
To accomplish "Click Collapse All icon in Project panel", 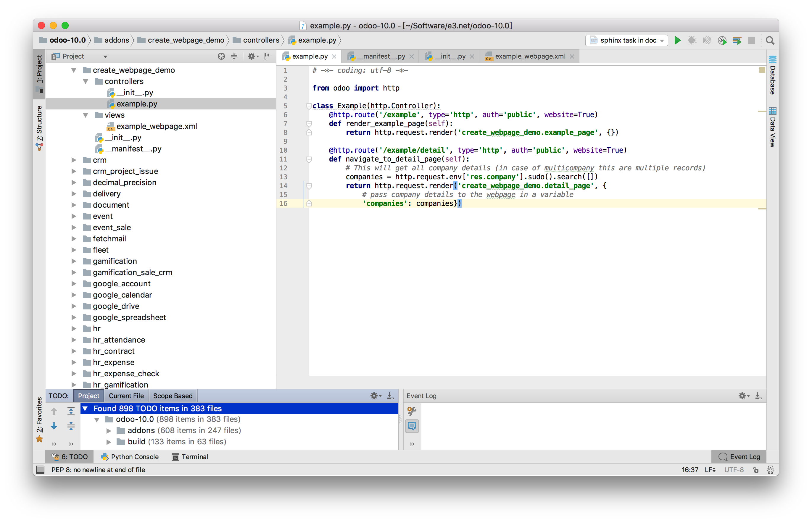I will click(x=234, y=57).
